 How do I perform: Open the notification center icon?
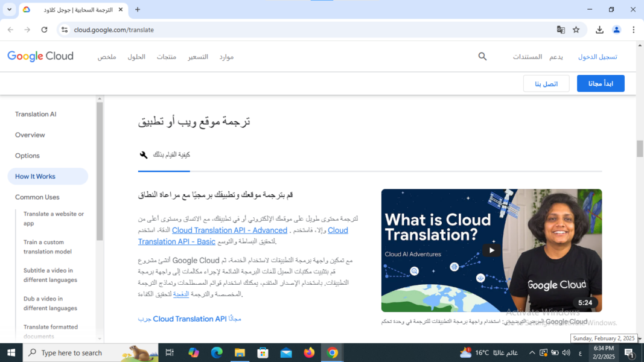pos(630,353)
